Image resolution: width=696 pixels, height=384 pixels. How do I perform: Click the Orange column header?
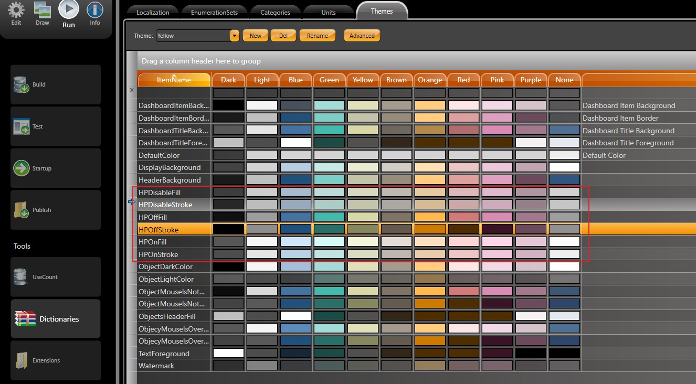tap(430, 80)
